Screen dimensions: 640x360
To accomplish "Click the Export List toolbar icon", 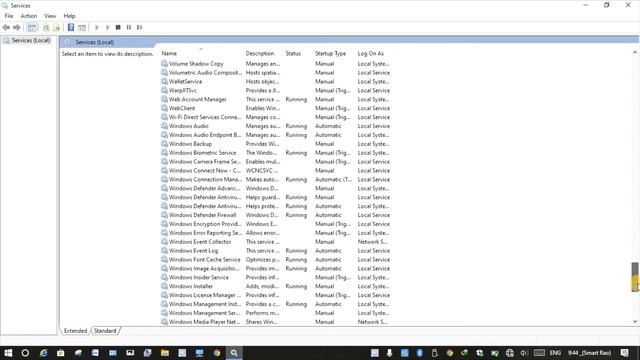I will point(57,27).
